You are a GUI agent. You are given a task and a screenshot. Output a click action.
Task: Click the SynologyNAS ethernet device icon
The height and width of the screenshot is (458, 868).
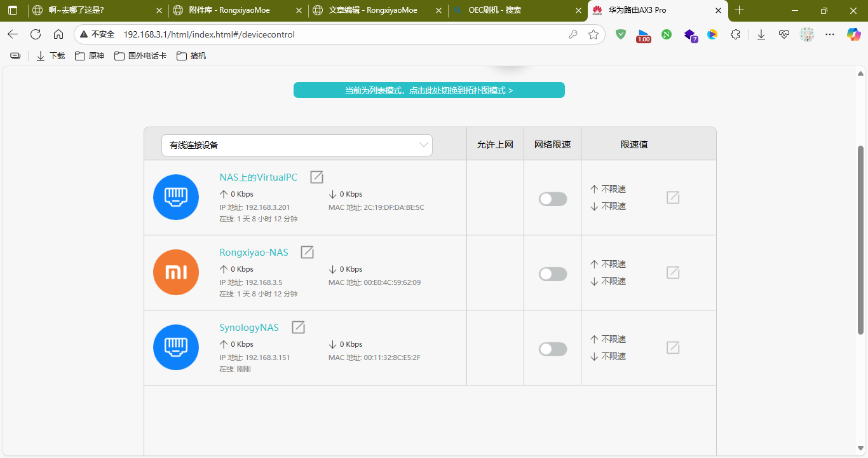tap(176, 347)
